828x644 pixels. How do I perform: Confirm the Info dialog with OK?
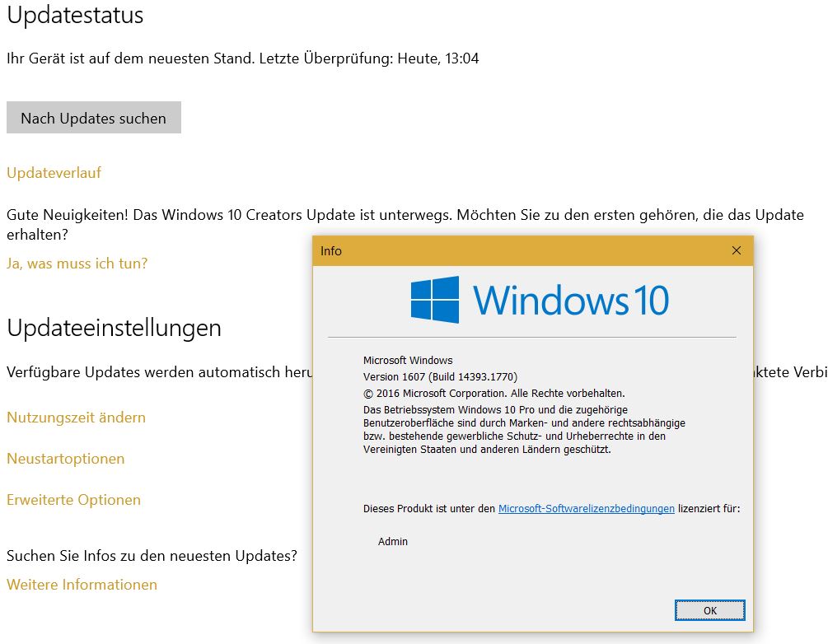point(709,610)
